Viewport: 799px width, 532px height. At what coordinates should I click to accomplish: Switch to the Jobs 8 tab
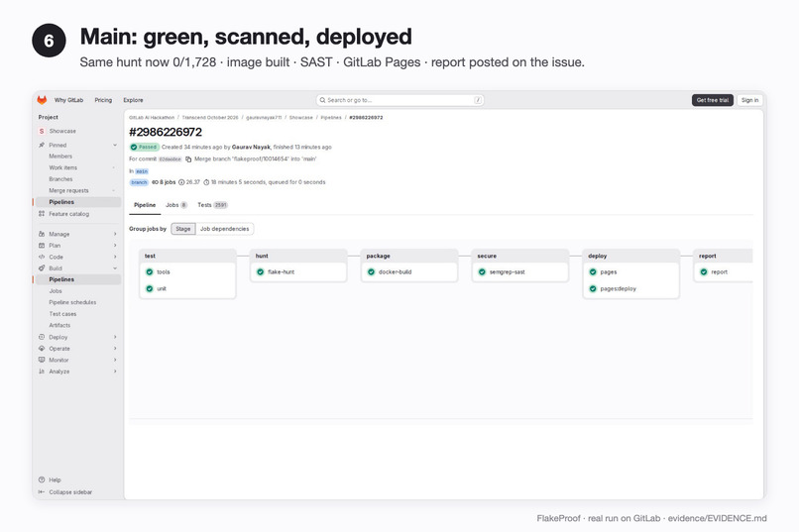[x=176, y=205]
